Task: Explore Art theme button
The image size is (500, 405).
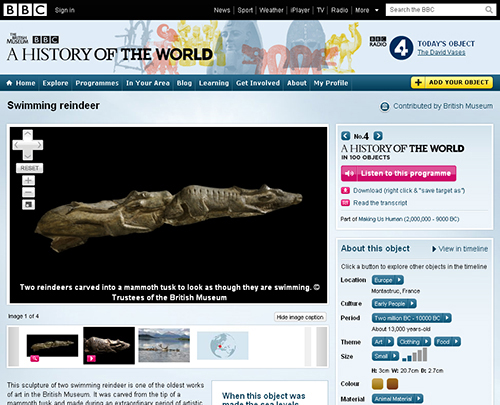Action: point(383,342)
